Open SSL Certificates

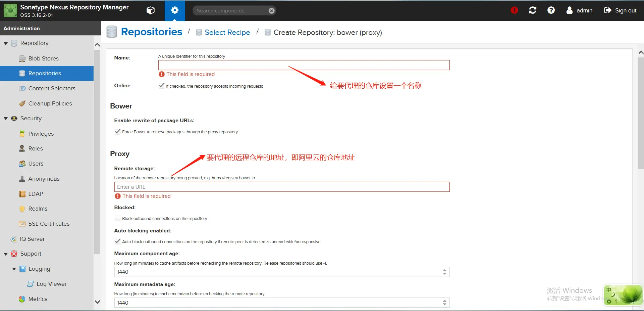(x=49, y=224)
